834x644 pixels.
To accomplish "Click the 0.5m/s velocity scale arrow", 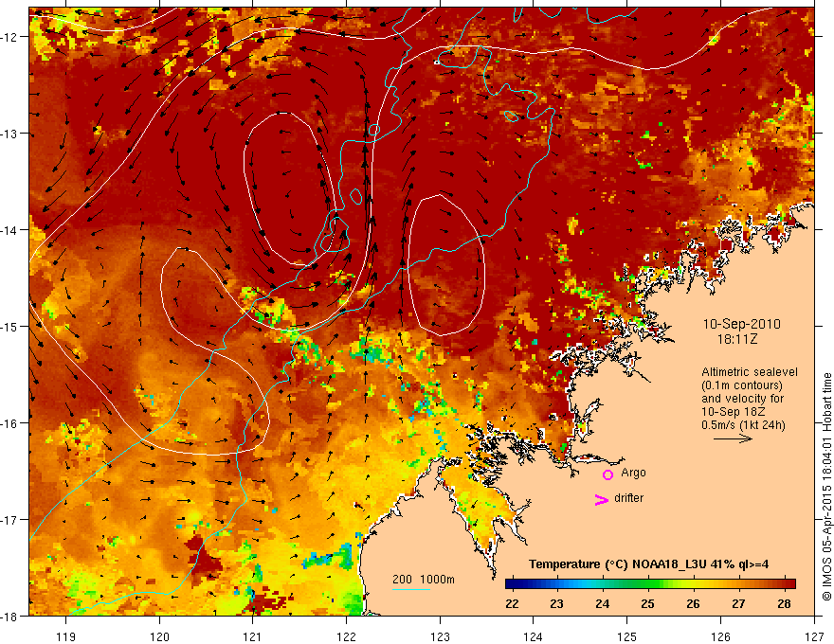I will click(733, 438).
